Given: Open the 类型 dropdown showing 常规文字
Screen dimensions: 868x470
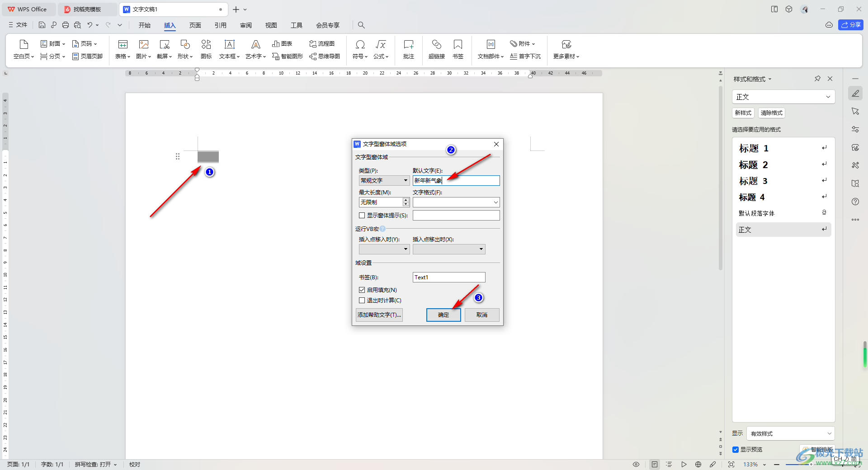Looking at the screenshot, I should pyautogui.click(x=384, y=181).
